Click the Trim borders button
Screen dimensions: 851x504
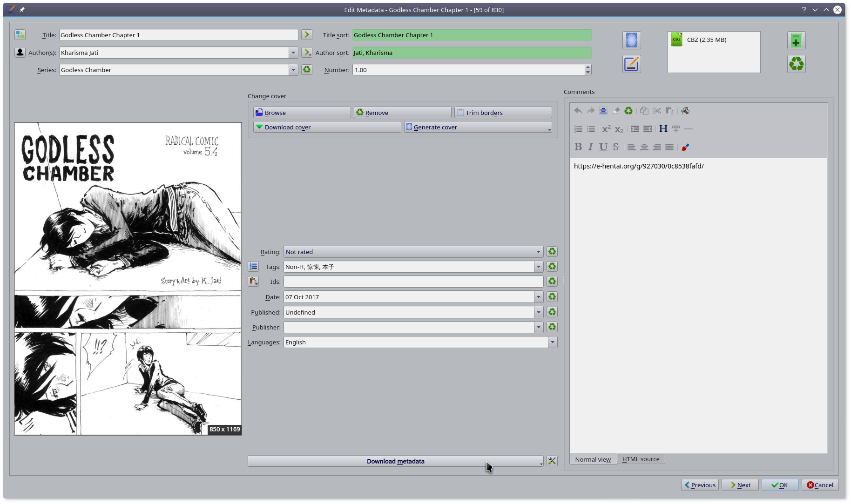pos(503,113)
